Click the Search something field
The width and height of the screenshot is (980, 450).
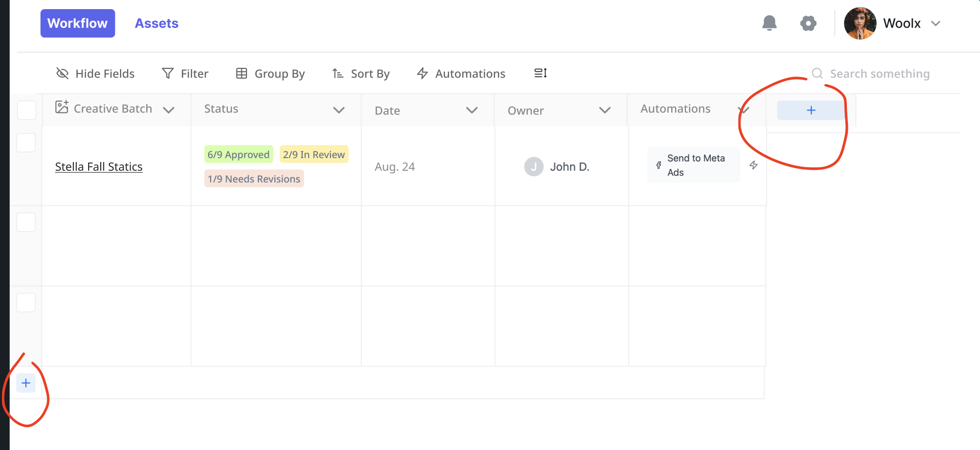(x=879, y=74)
